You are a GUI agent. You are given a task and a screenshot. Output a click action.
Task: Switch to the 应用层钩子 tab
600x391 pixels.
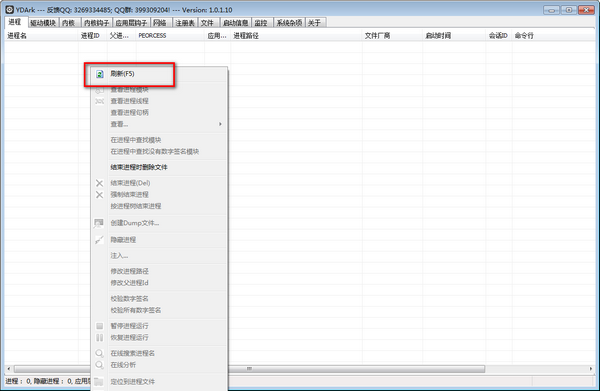click(x=131, y=23)
